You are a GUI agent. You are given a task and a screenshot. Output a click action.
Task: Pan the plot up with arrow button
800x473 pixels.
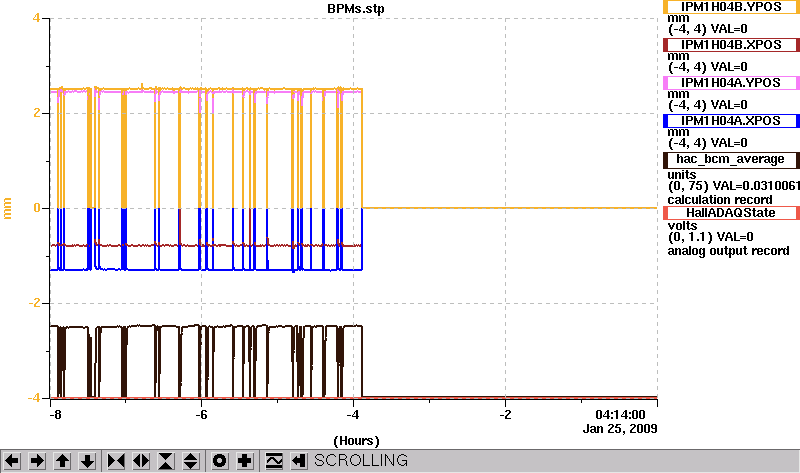[x=62, y=461]
